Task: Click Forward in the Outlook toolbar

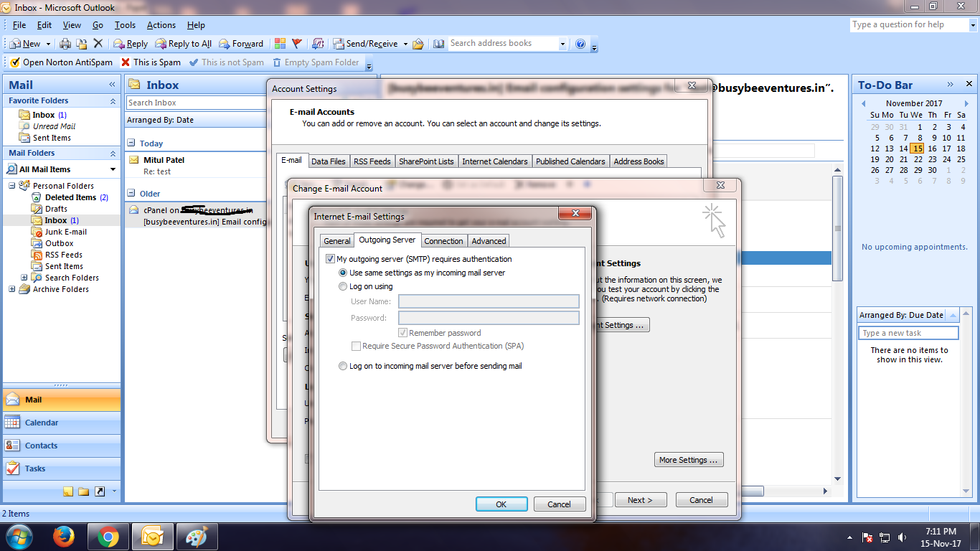Action: click(x=241, y=44)
